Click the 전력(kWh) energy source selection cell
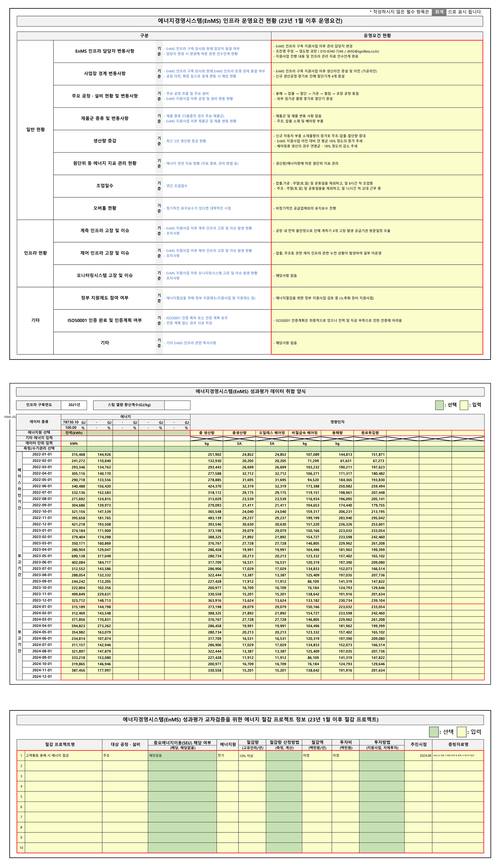 click(x=74, y=433)
